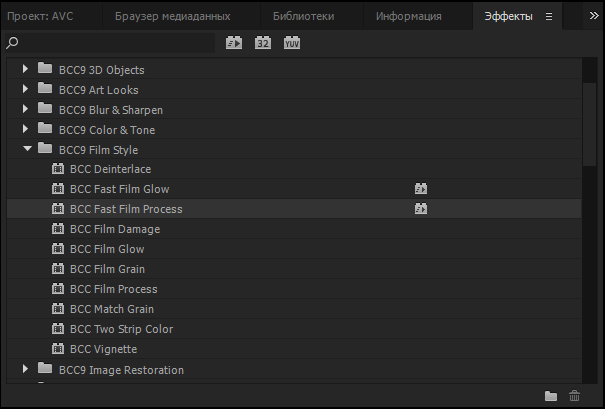Select the BCC Film Process effect name
Image resolution: width=605 pixels, height=409 pixels.
[113, 289]
